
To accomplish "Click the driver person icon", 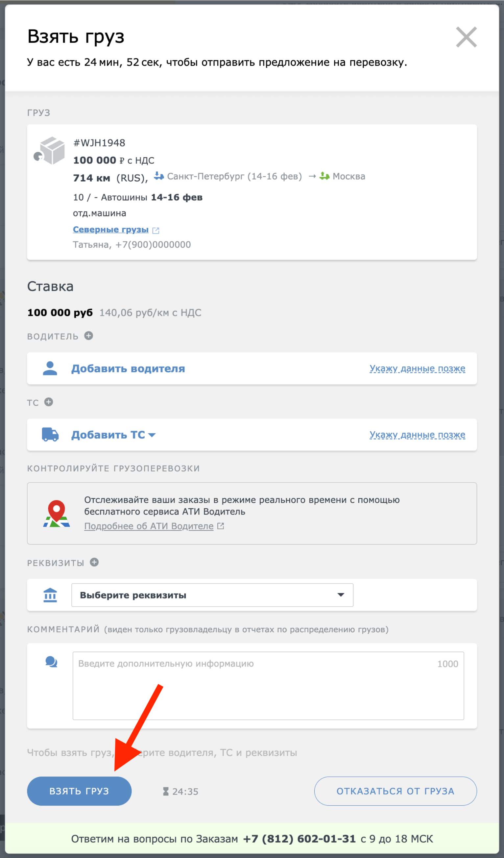I will [50, 368].
